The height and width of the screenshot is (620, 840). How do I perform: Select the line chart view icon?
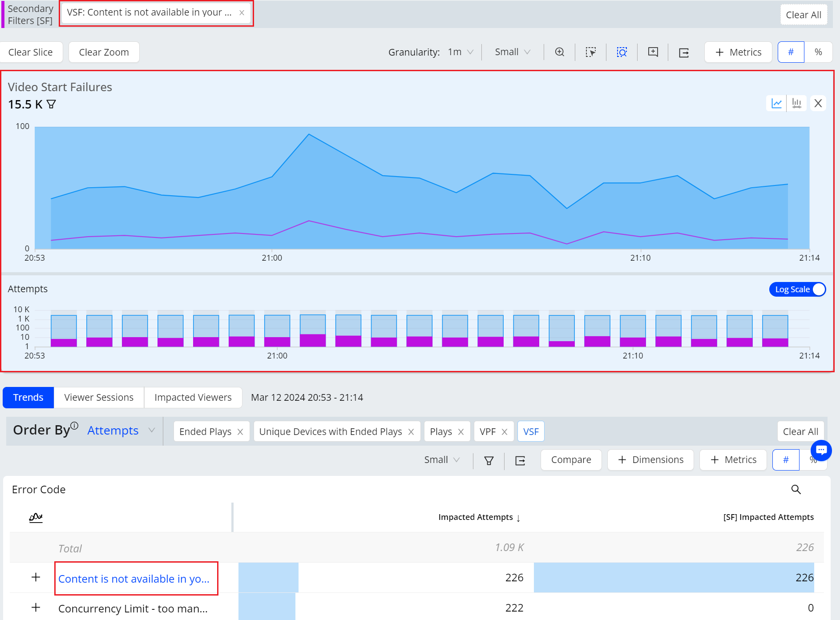tap(776, 103)
